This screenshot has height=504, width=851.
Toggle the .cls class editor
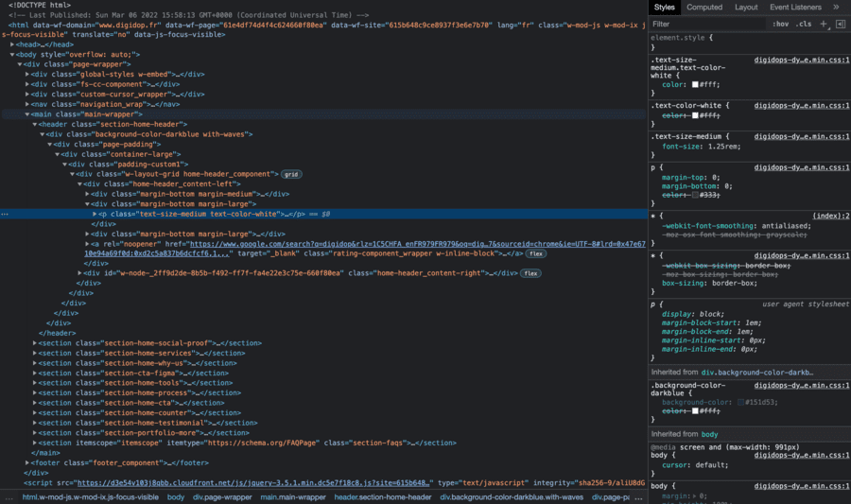point(804,24)
